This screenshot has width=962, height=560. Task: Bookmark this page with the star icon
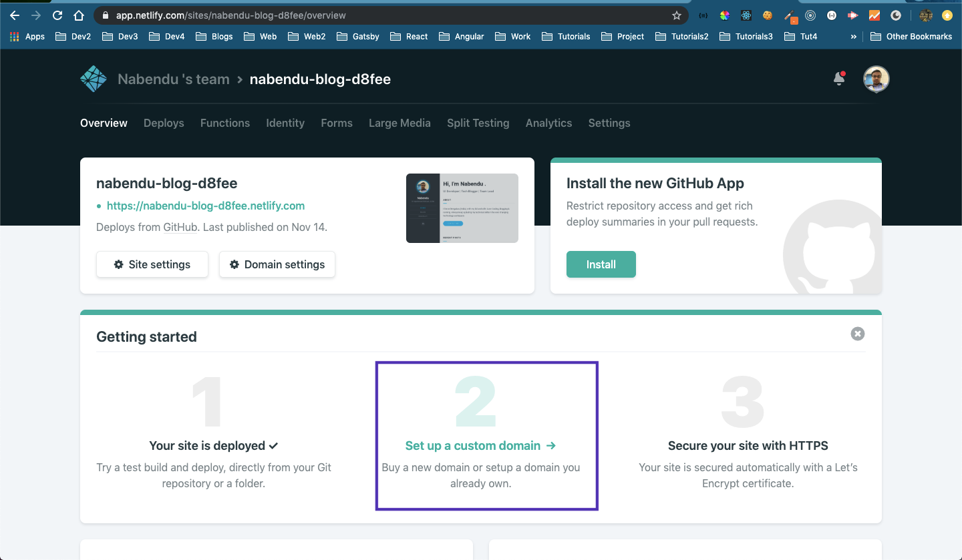677,15
